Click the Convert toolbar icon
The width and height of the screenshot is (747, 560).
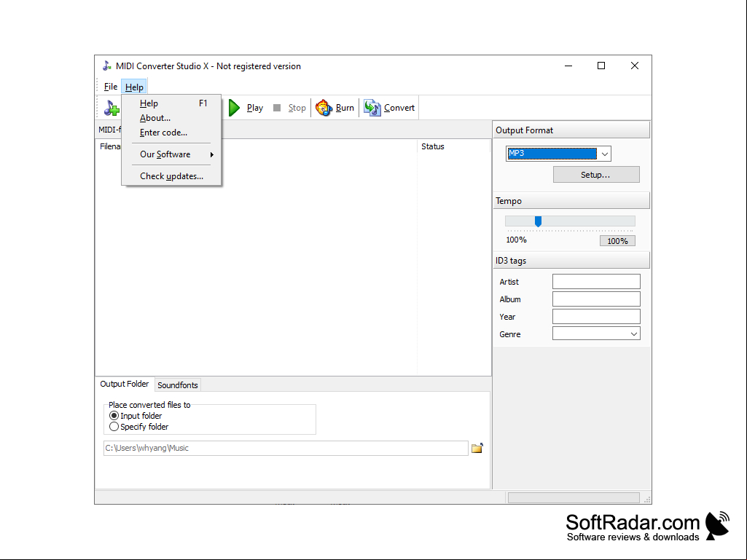click(x=372, y=108)
